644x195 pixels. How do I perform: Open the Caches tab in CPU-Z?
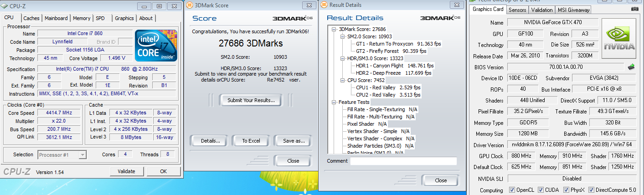(31, 18)
